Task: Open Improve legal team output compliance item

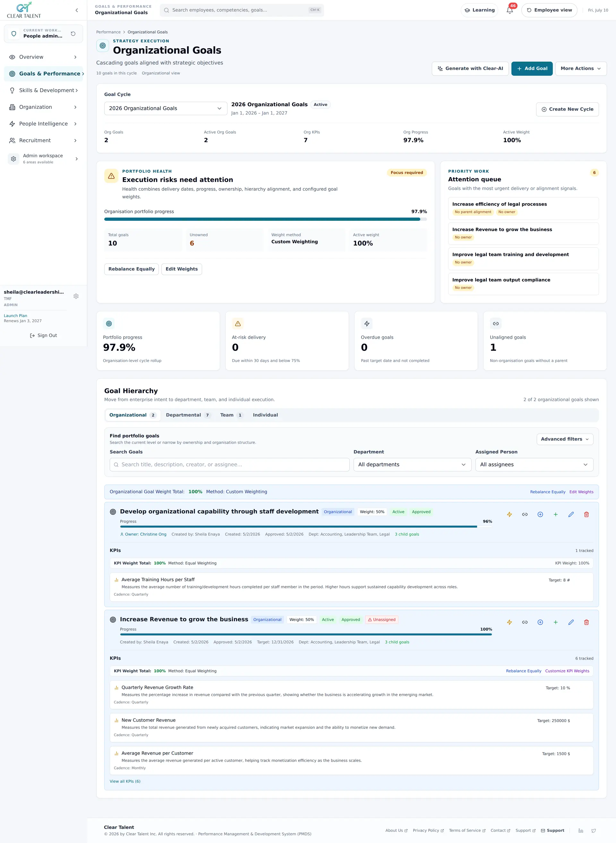Action: click(523, 284)
